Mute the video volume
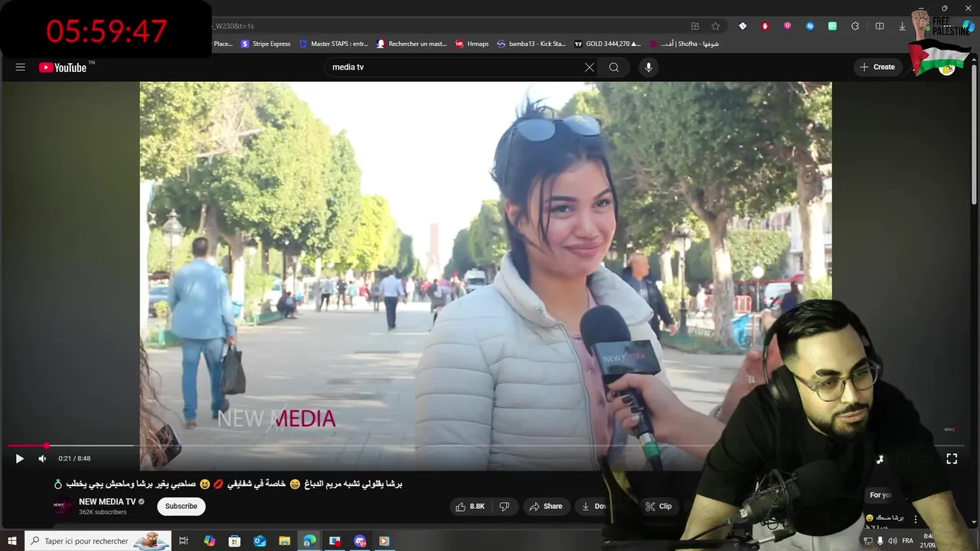This screenshot has width=980, height=551. click(x=42, y=458)
